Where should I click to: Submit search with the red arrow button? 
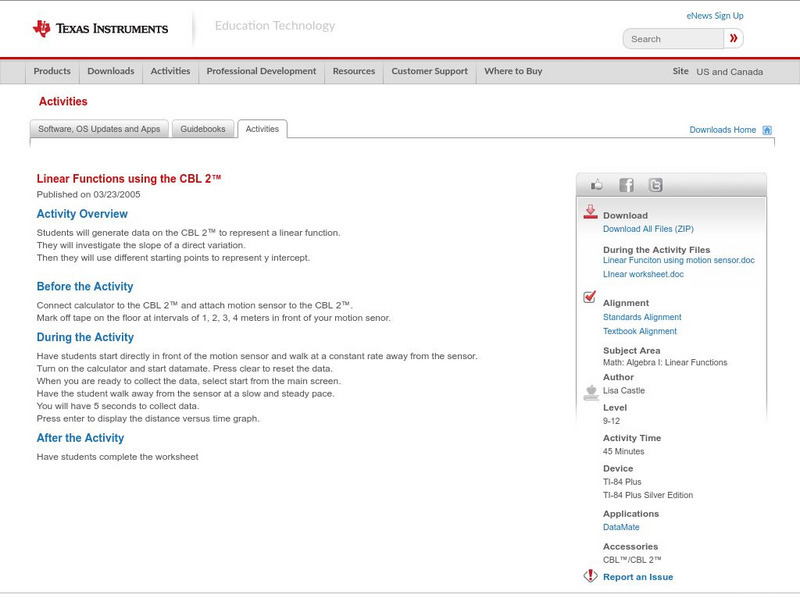click(733, 38)
